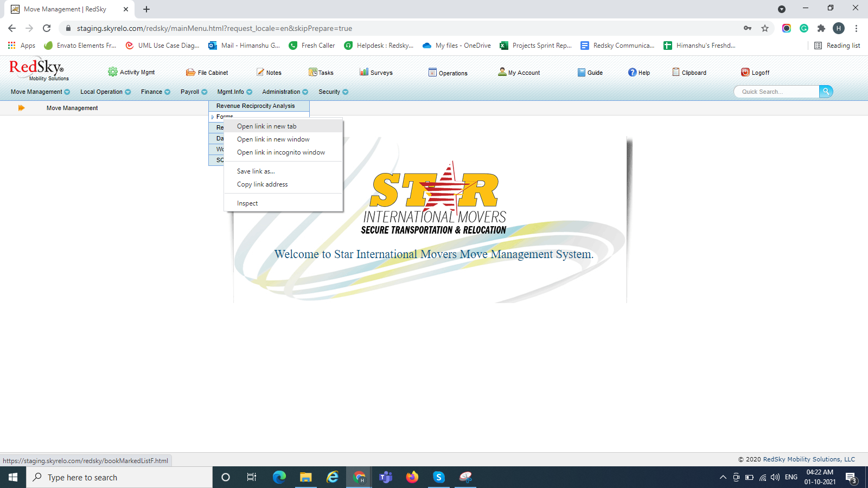Open Microsoft Teams from taskbar
The width and height of the screenshot is (868, 488).
pos(386,477)
